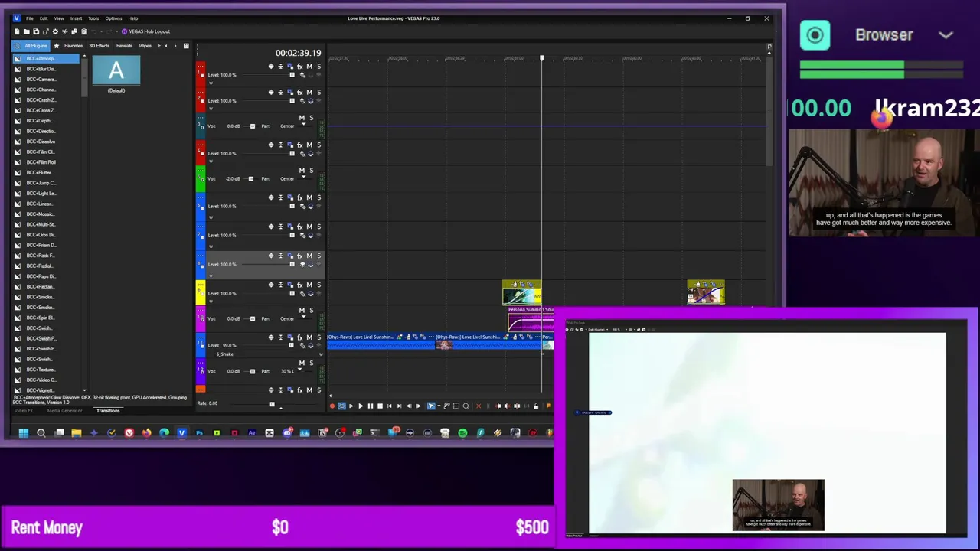
Task: Jump to project start in transport
Action: click(x=389, y=406)
